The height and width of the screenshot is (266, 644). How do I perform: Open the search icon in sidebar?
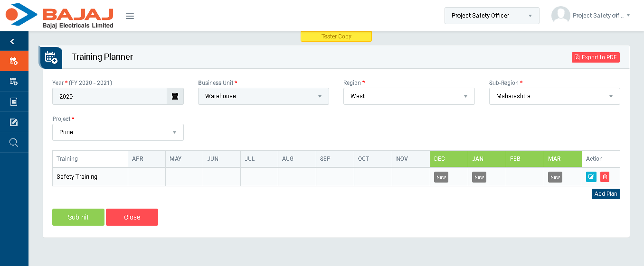click(14, 143)
